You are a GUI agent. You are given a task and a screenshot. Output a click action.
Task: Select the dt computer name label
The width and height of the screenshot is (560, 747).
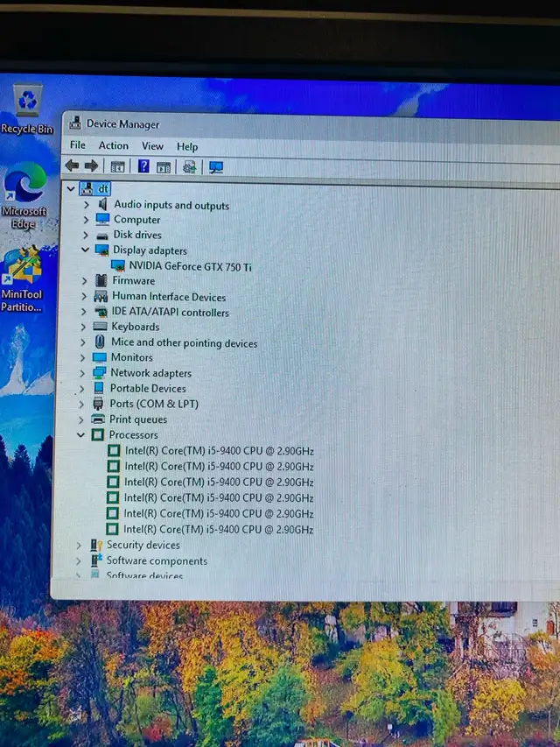click(x=103, y=189)
